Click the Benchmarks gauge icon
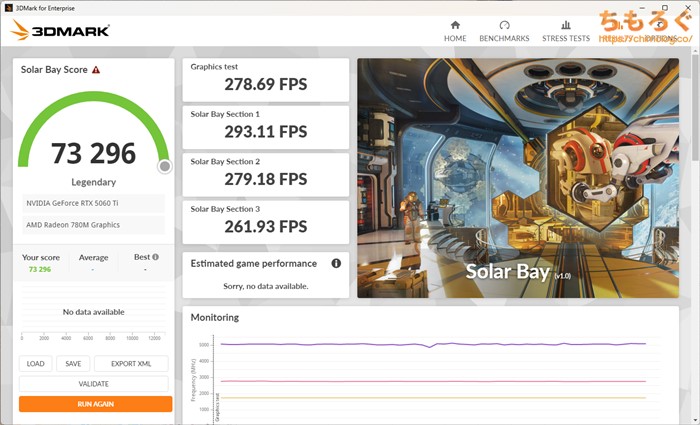Viewport: 700px width, 425px height. pyautogui.click(x=504, y=25)
